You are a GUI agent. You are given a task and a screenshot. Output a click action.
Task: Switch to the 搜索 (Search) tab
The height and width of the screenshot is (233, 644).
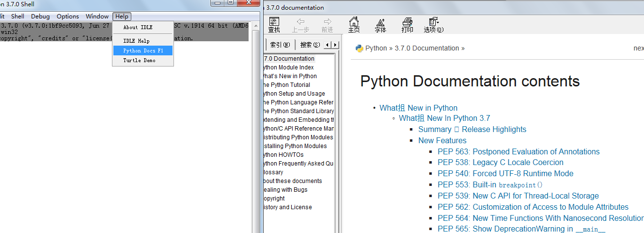click(310, 45)
